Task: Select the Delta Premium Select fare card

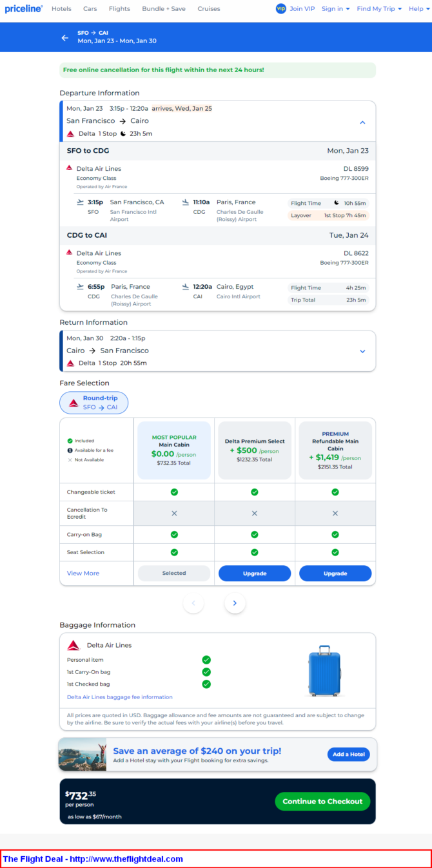Action: pyautogui.click(x=255, y=450)
